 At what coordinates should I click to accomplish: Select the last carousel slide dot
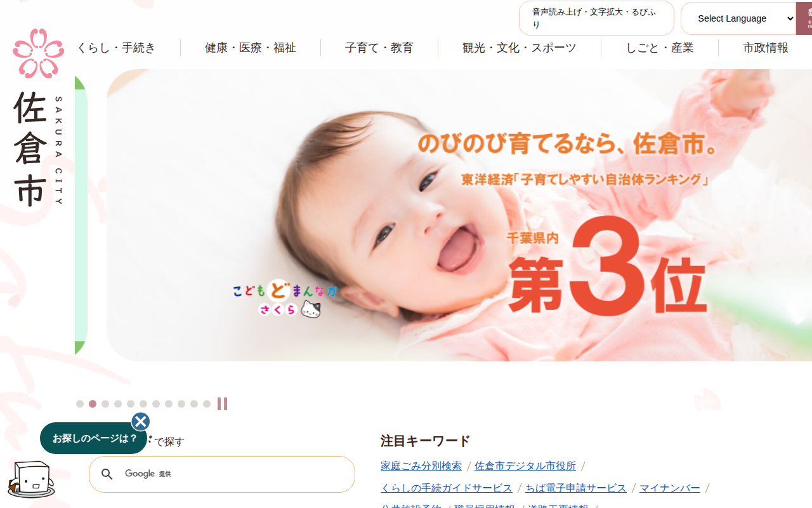(207, 404)
